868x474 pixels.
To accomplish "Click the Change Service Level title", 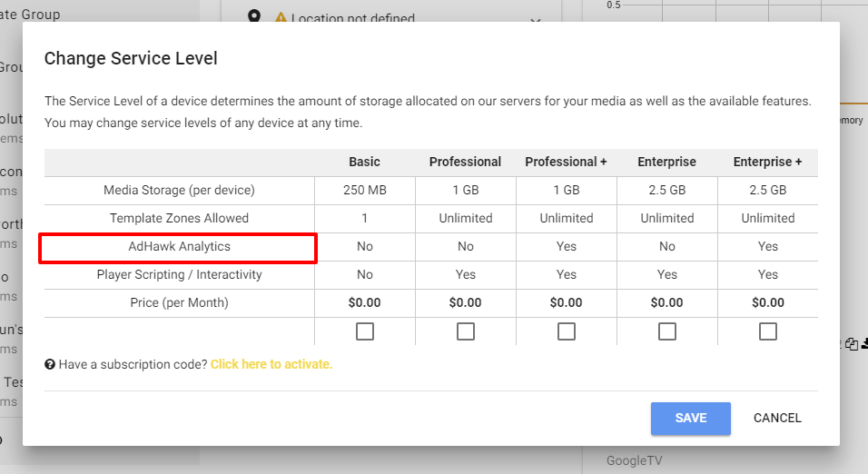I will 131,58.
